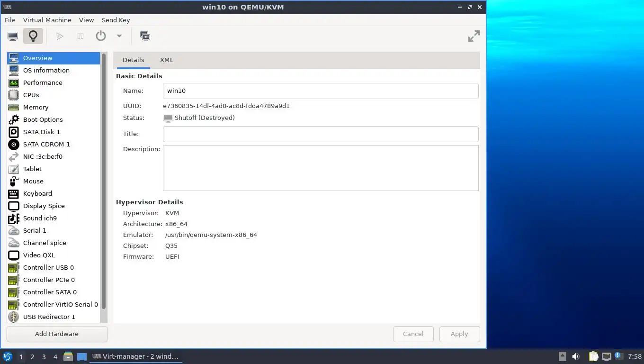Open Boot Options in sidebar

coord(54,119)
